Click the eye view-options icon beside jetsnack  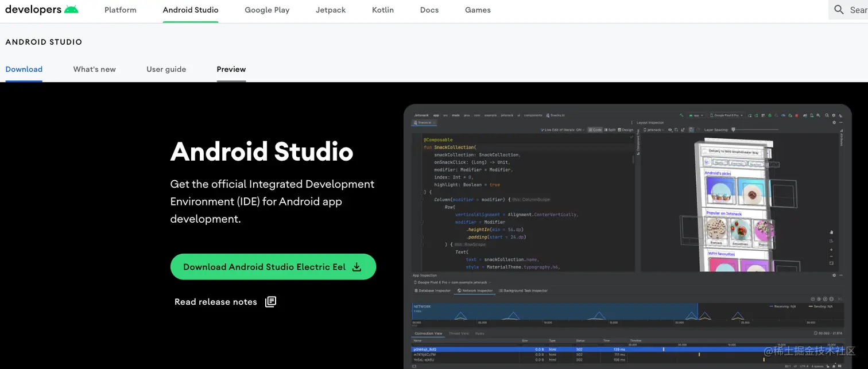point(669,130)
